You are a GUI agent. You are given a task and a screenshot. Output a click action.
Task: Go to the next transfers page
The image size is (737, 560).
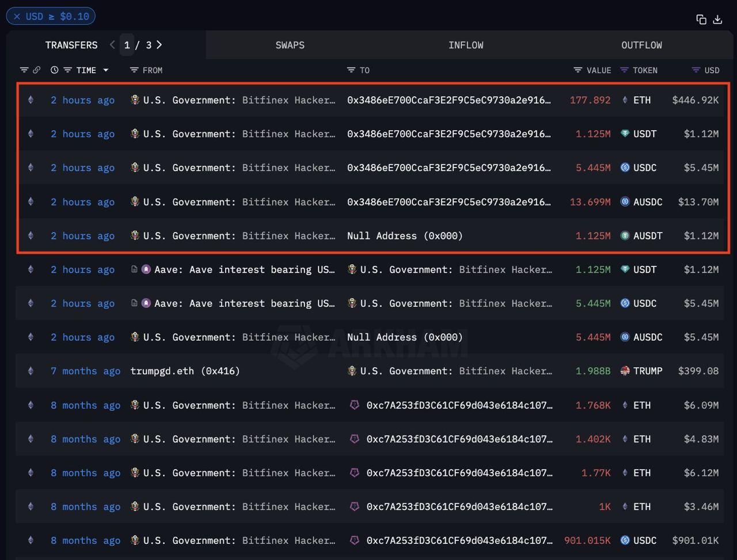[159, 45]
